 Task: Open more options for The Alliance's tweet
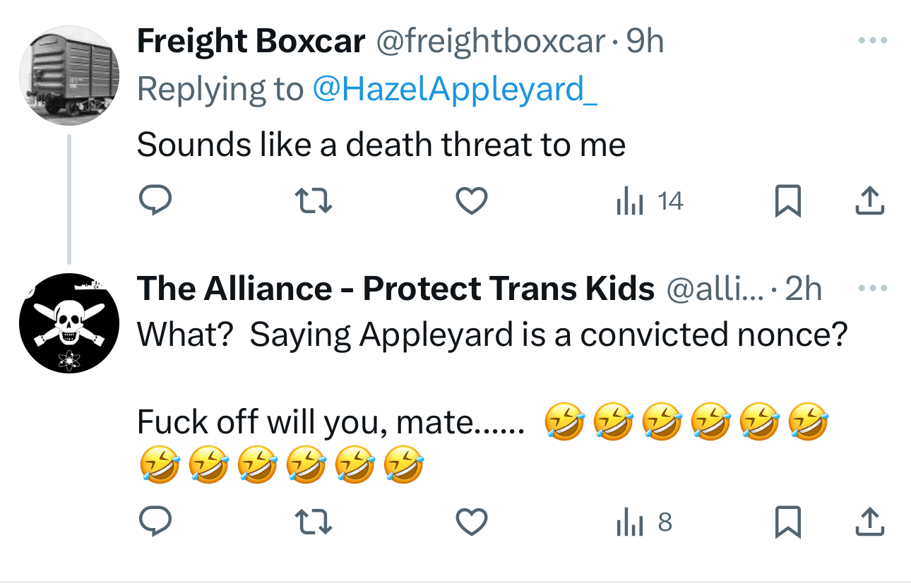coord(871,288)
